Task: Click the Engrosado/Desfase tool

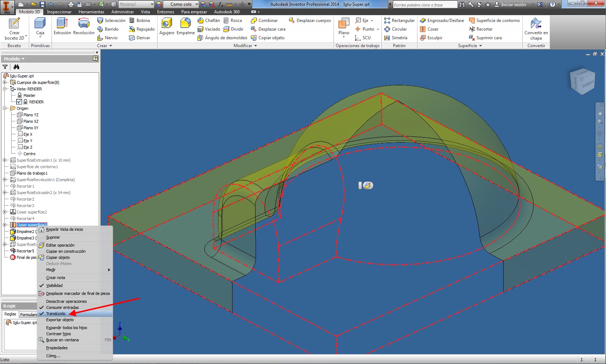Action: click(x=442, y=21)
